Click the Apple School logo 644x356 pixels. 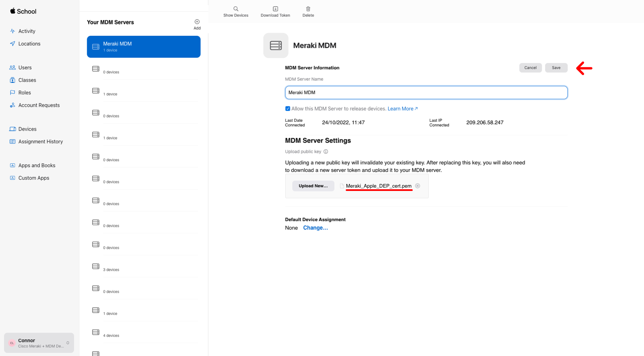pyautogui.click(x=23, y=11)
